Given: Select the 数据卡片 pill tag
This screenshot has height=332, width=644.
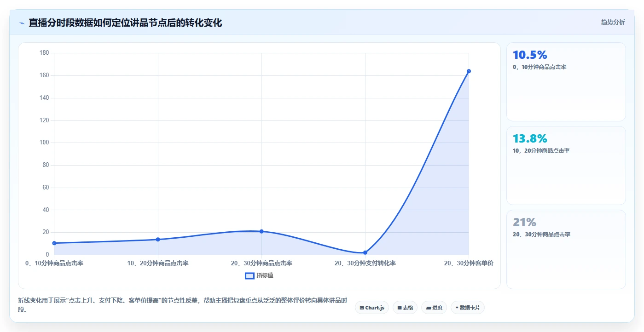Looking at the screenshot, I should [x=468, y=308].
